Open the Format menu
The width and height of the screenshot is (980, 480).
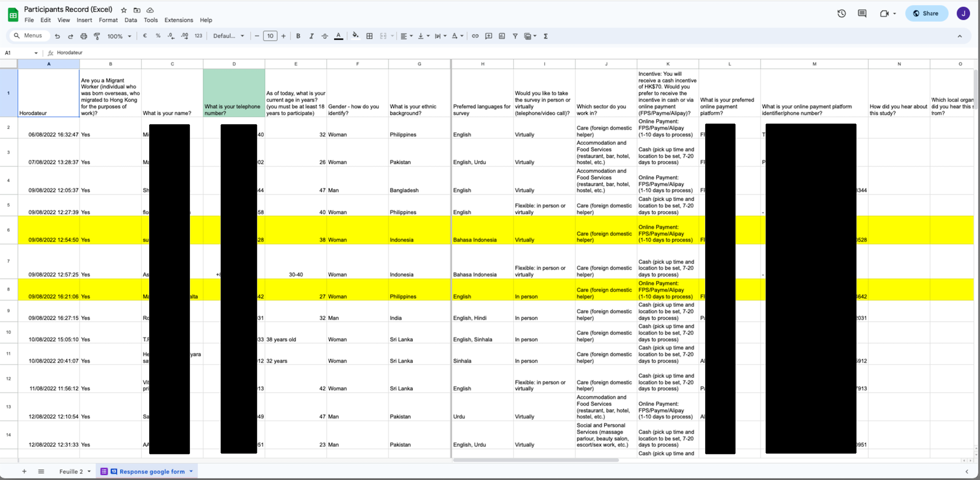[108, 20]
